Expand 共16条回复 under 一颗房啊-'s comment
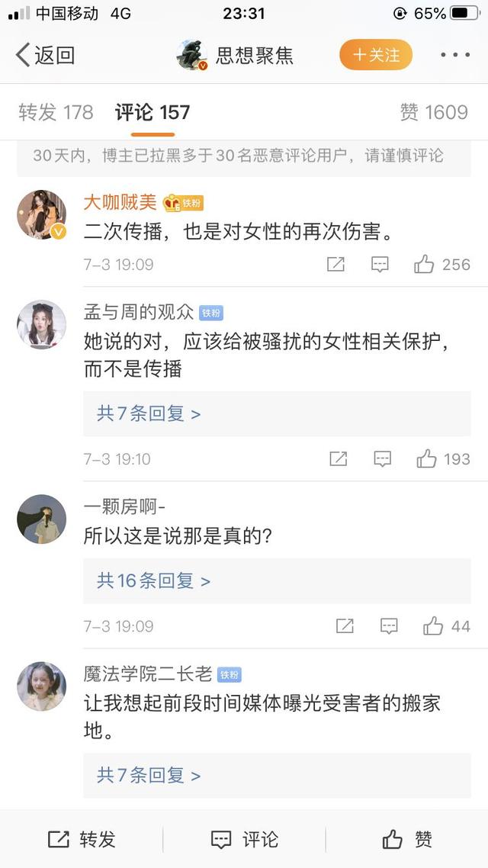Image resolution: width=488 pixels, height=868 pixels. pos(153,580)
